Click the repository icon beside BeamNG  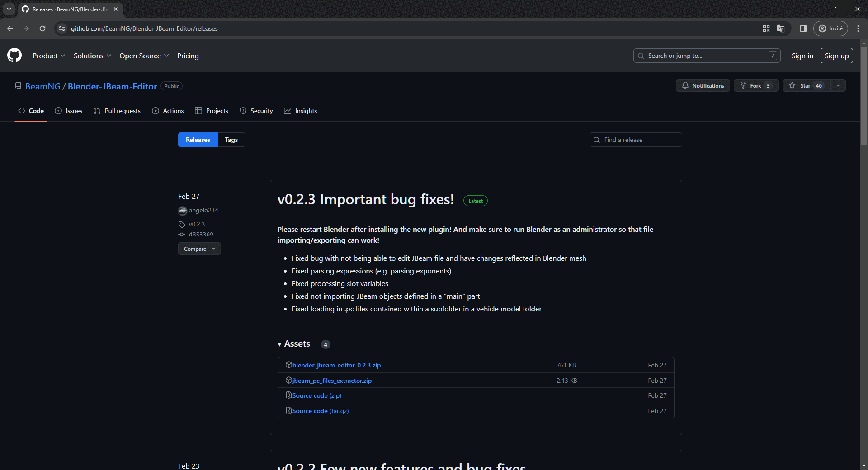click(x=18, y=86)
